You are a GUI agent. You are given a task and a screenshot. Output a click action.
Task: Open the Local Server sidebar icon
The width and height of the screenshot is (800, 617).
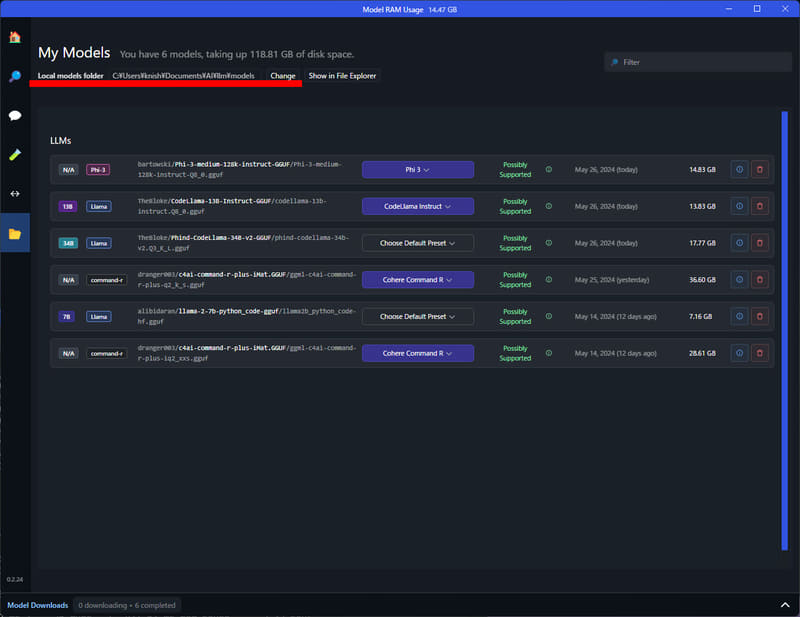(x=14, y=193)
